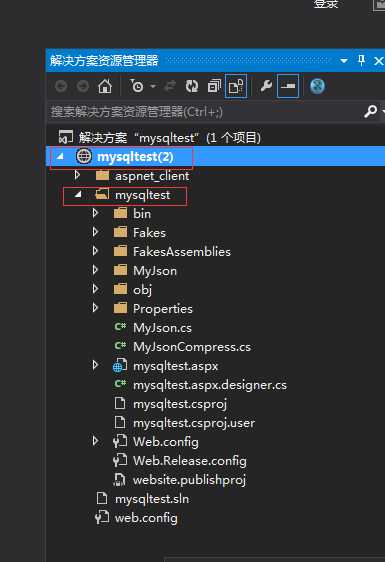Screen dimensions: 385x562
Task: Click the MyJsonCompress.cs file name
Action: pyautogui.click(x=192, y=347)
